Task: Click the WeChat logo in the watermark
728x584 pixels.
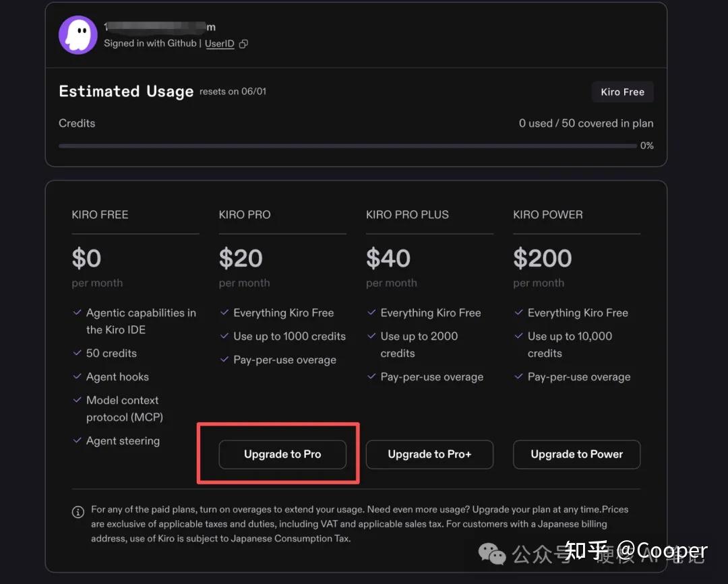Action: 491,554
